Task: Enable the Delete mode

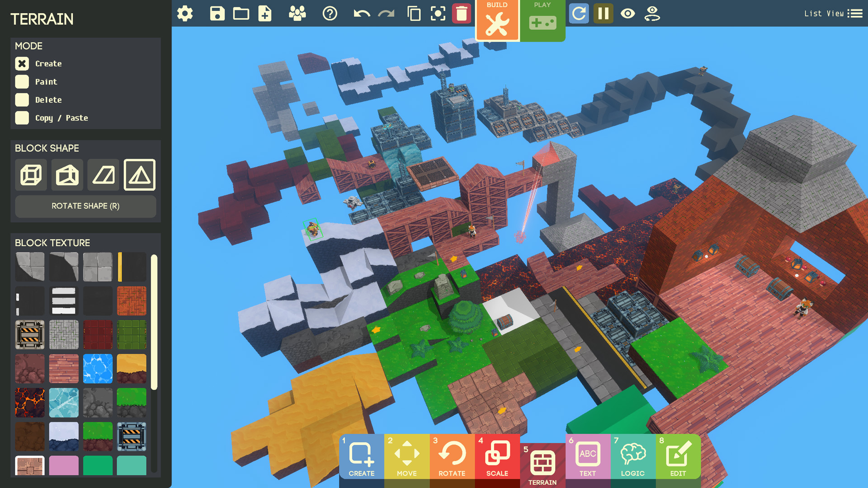Action: (x=21, y=99)
